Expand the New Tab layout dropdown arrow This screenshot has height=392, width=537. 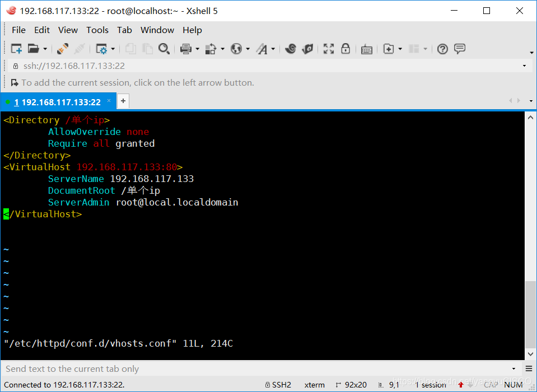[400, 49]
